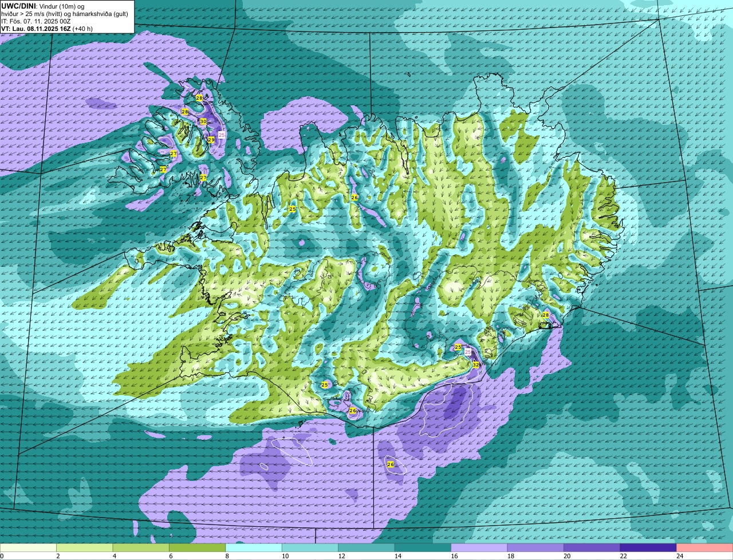The height and width of the screenshot is (560, 733).
Task: Click the 'VT: Lau. 08.11.2025 16Z' valid time
Action: 36,29
